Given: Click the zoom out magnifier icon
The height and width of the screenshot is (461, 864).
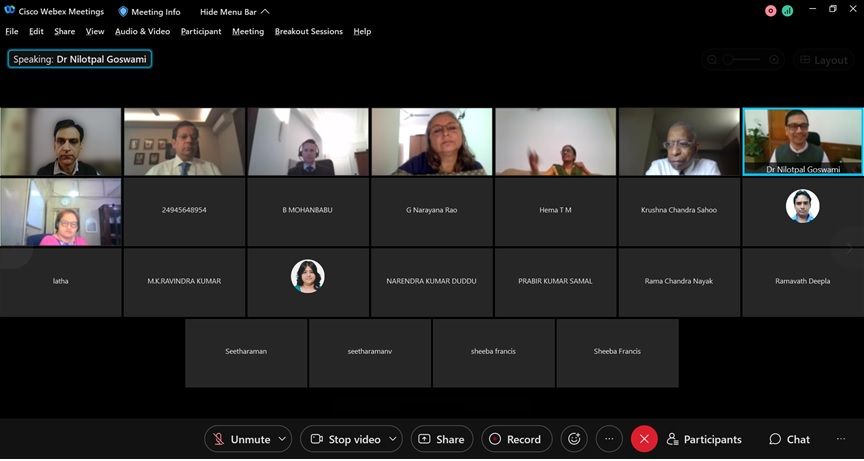Looking at the screenshot, I should tap(712, 59).
